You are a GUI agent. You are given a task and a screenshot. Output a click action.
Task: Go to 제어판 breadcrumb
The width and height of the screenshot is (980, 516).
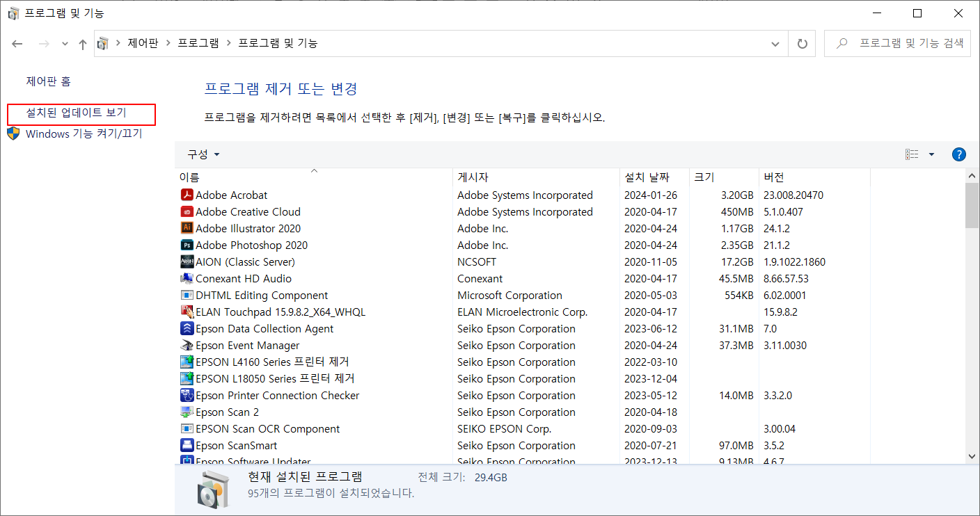tap(143, 43)
